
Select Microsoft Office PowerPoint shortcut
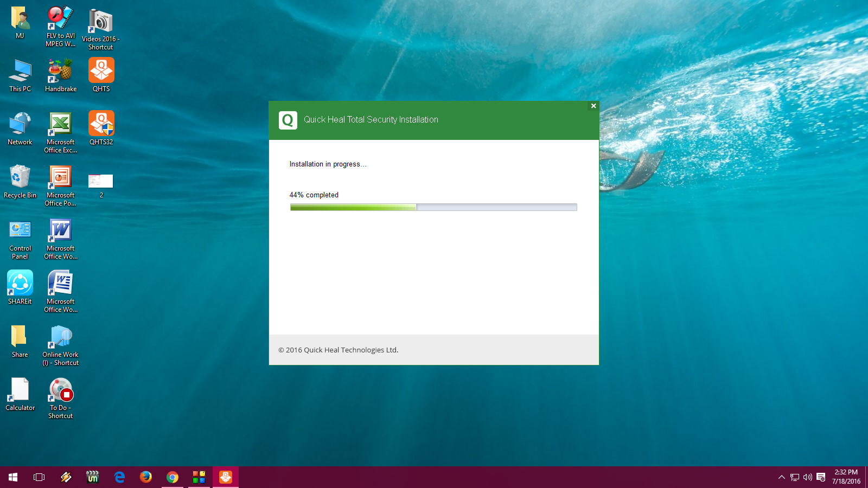60,177
